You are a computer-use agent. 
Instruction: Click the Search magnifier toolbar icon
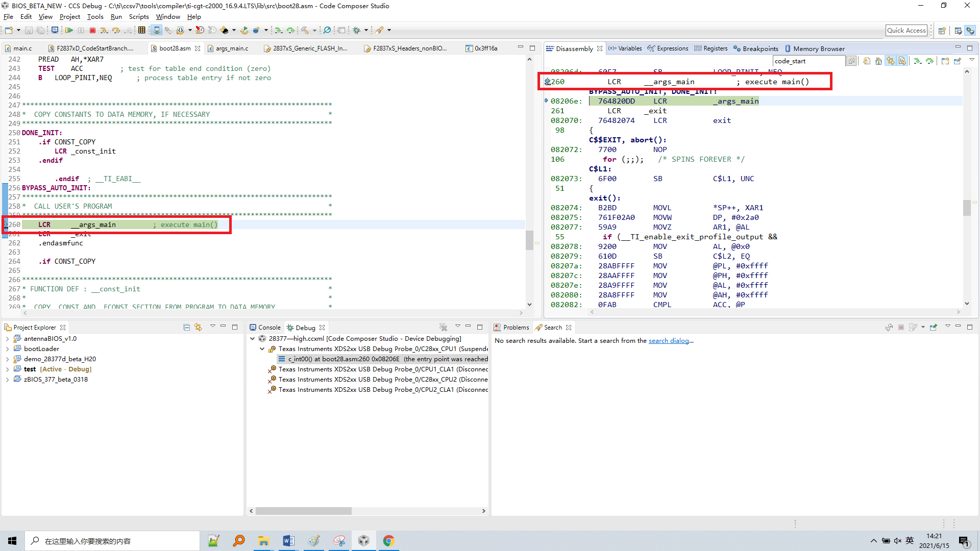(327, 31)
